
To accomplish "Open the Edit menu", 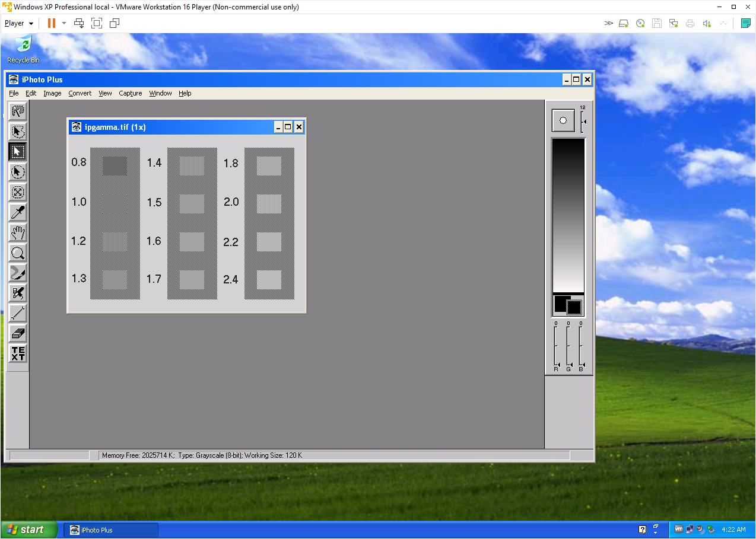I will click(x=31, y=93).
